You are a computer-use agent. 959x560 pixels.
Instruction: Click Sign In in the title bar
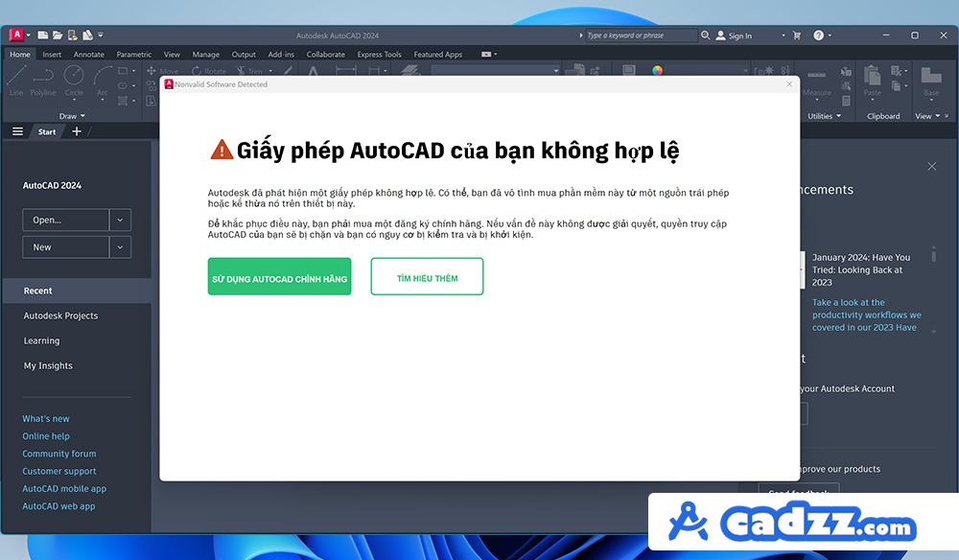[x=734, y=35]
